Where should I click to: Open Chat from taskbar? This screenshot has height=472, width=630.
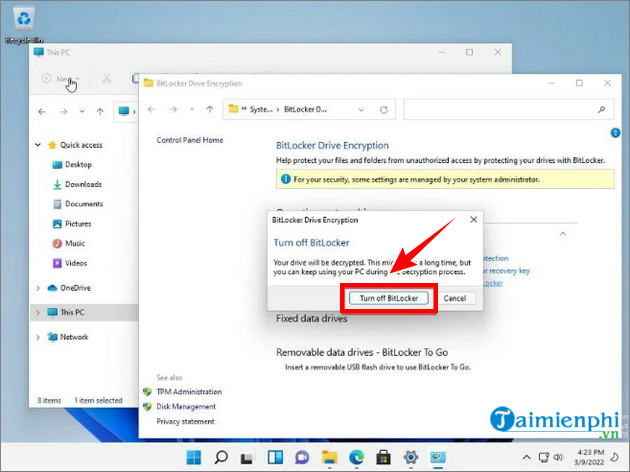pyautogui.click(x=302, y=457)
